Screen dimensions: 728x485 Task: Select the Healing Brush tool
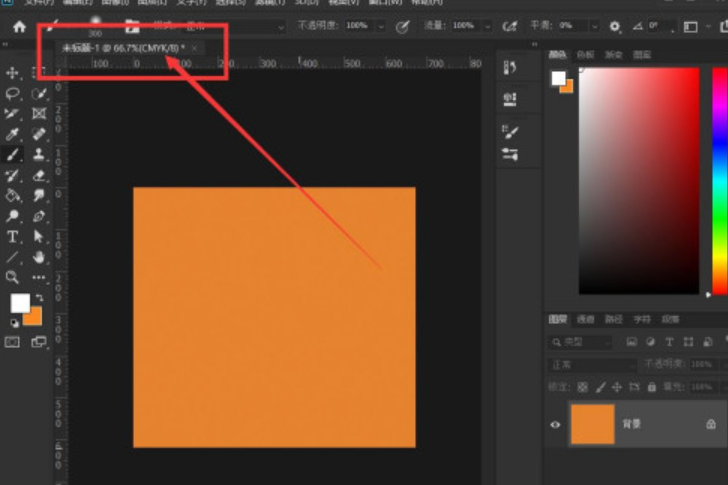(39, 134)
